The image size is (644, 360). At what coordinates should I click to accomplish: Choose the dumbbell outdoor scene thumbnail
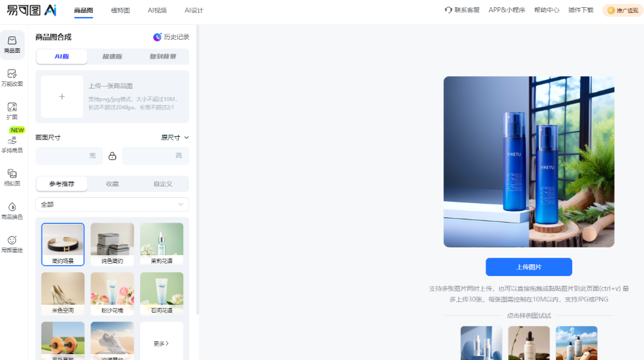point(63,340)
